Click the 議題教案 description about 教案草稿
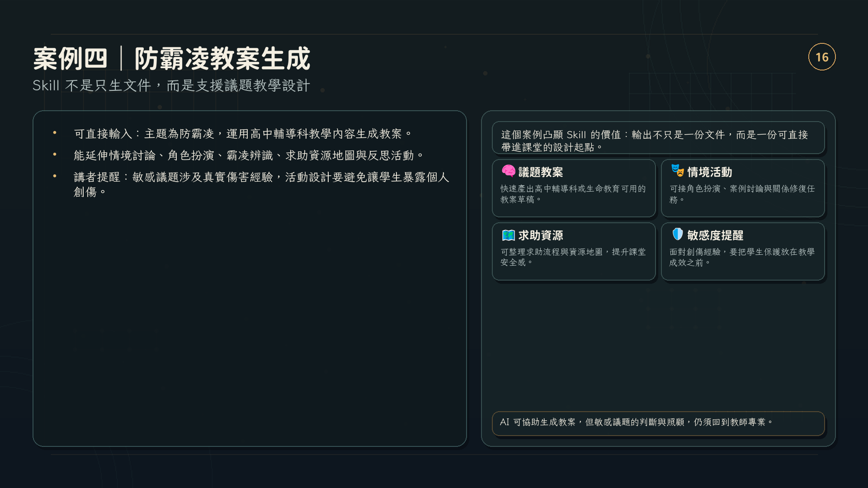Image resolution: width=868 pixels, height=488 pixels. [x=573, y=194]
